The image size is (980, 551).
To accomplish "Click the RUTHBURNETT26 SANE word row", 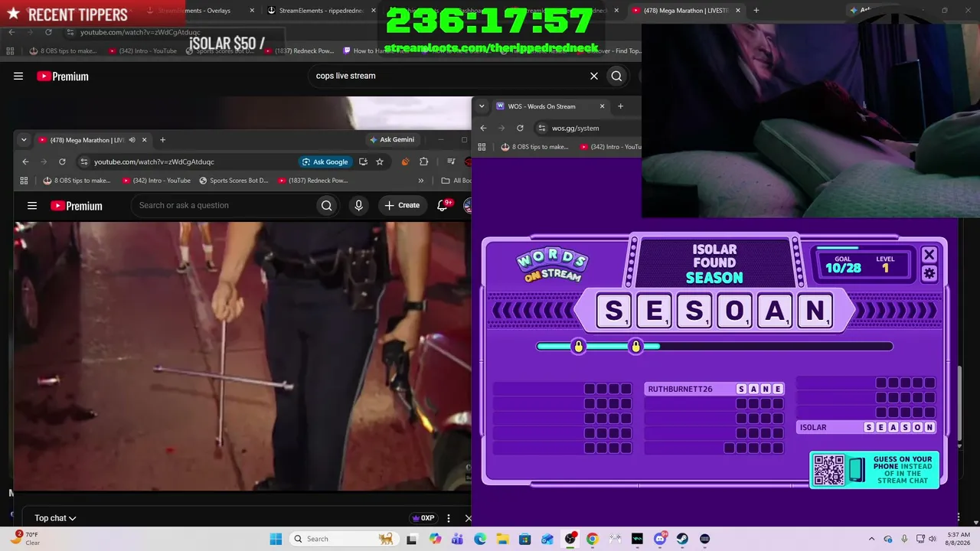I will [714, 389].
